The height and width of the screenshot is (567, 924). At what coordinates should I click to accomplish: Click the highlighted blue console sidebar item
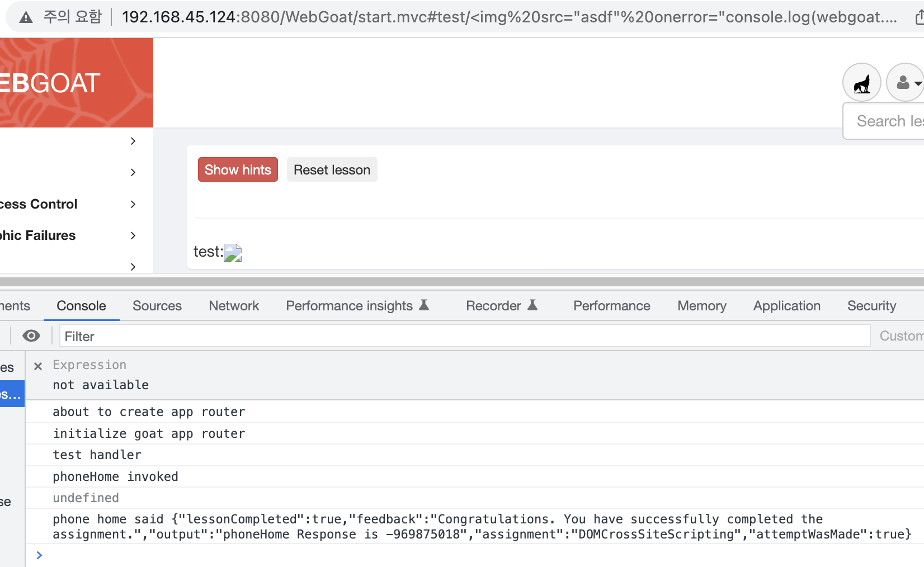point(12,394)
